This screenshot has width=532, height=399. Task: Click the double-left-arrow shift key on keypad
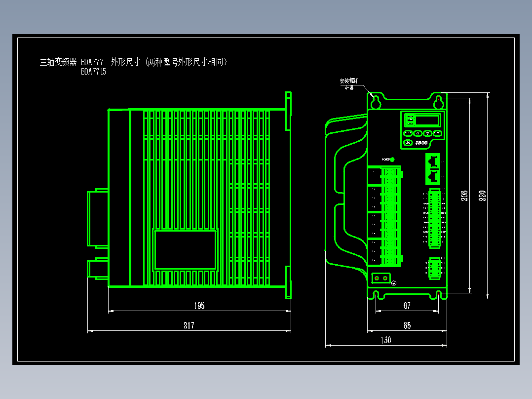[408, 143]
